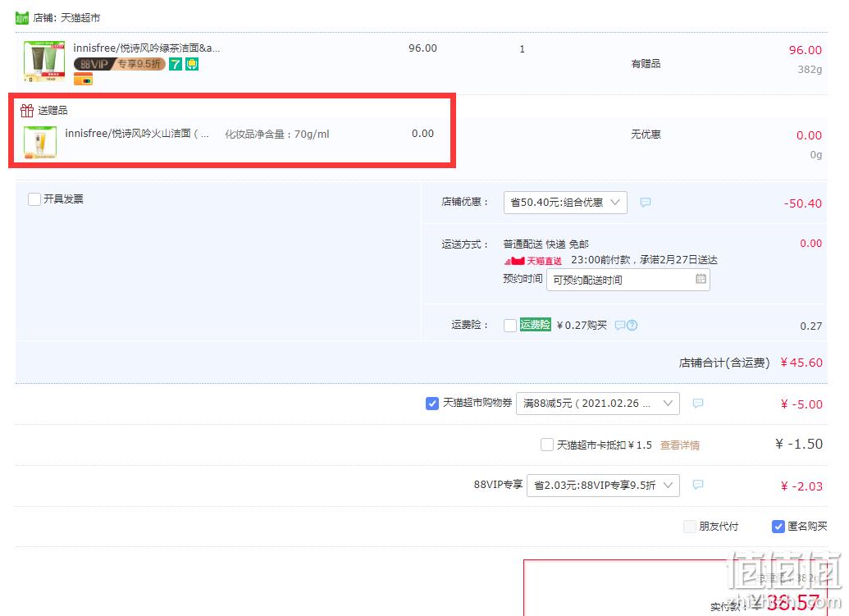The image size is (849, 616).
Task: Click the question mark help icon for 运费险
Action: [x=632, y=326]
